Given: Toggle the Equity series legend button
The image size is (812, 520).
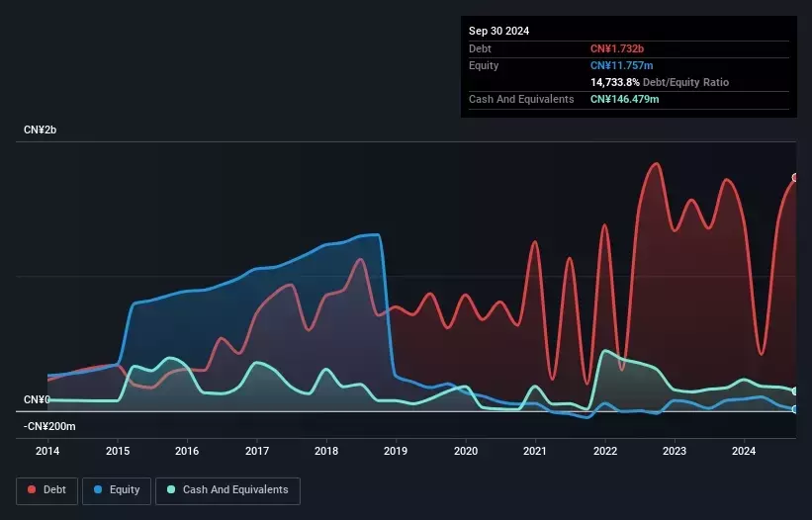Looking at the screenshot, I should pos(117,490).
